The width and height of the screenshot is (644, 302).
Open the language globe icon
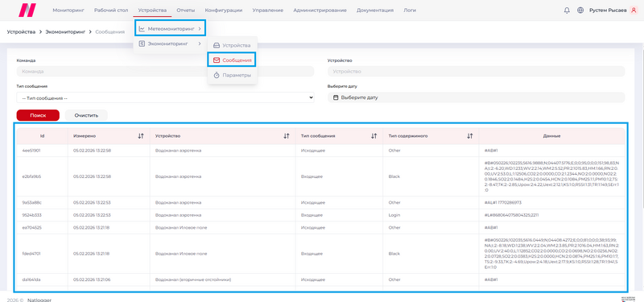coord(580,10)
